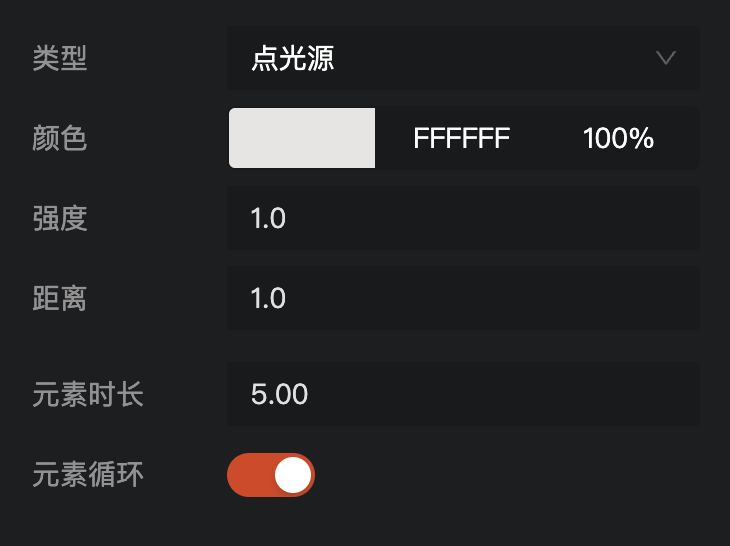Click the chevron arrow in 类型 field
730x546 pixels.
666,58
